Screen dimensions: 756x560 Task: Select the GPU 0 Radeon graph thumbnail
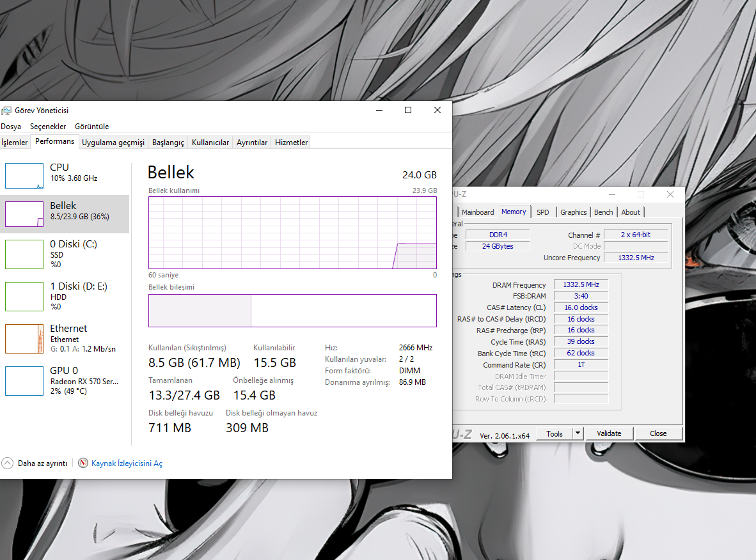[24, 381]
